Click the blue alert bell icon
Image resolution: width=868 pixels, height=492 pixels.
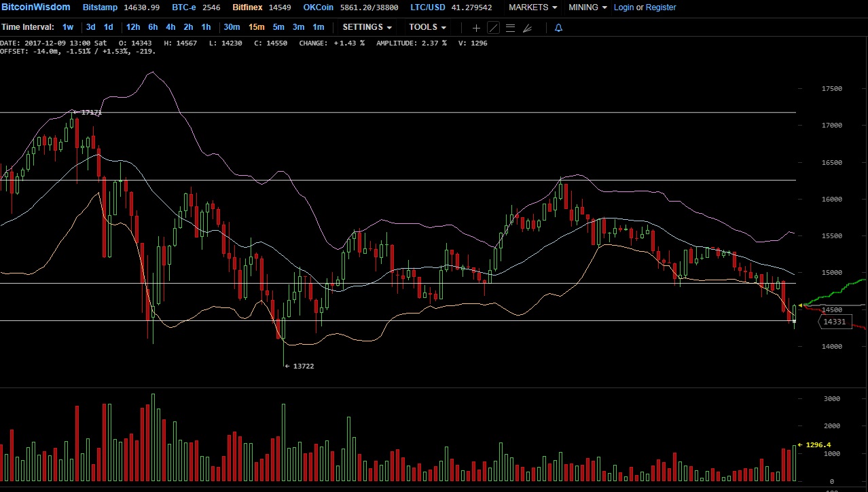click(x=558, y=28)
